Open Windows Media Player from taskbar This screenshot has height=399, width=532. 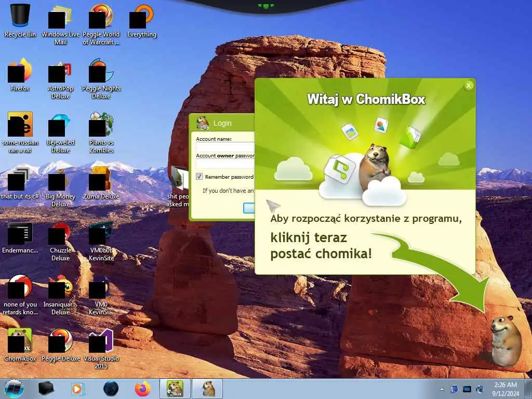(x=77, y=389)
